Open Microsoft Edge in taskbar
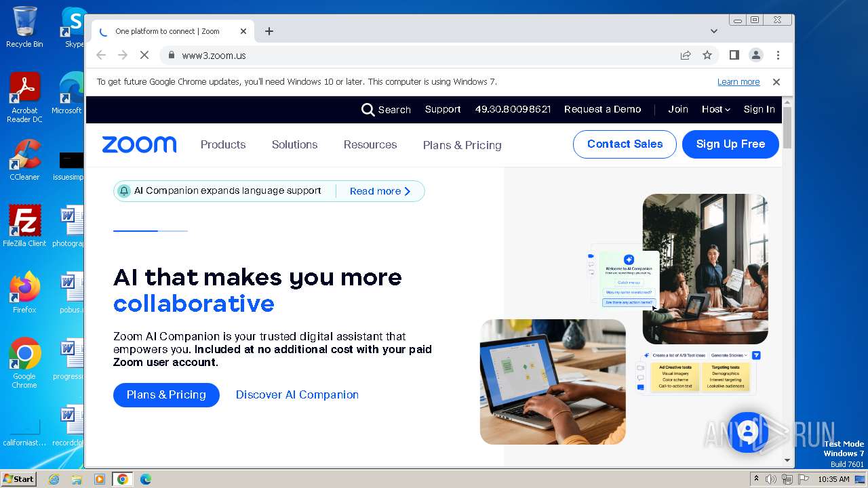Viewport: 868px width, 488px height. [x=145, y=479]
